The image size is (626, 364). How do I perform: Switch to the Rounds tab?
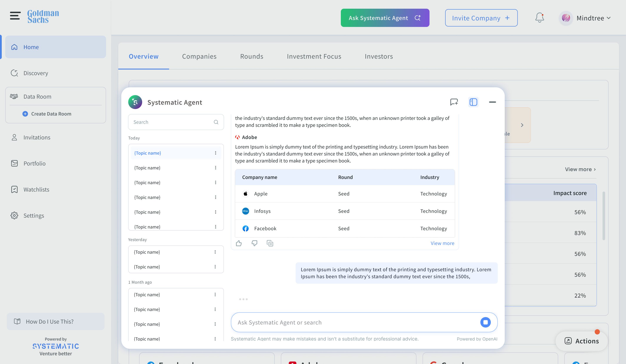click(252, 56)
